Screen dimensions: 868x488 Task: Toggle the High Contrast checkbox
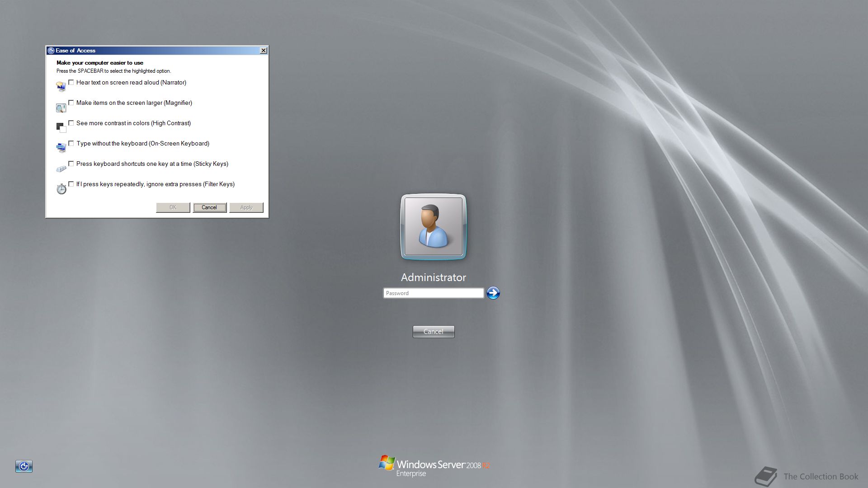click(71, 123)
